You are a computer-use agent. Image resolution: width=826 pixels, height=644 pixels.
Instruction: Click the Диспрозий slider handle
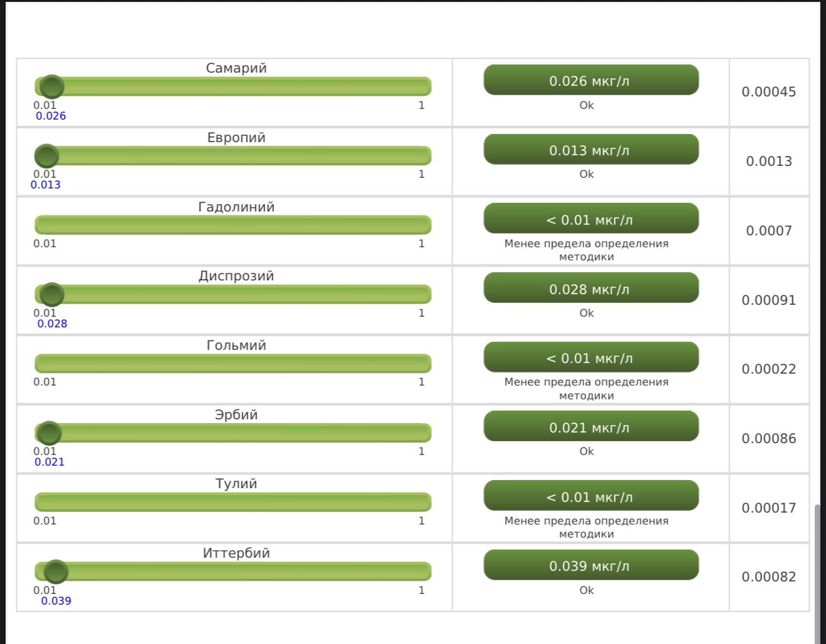click(52, 294)
